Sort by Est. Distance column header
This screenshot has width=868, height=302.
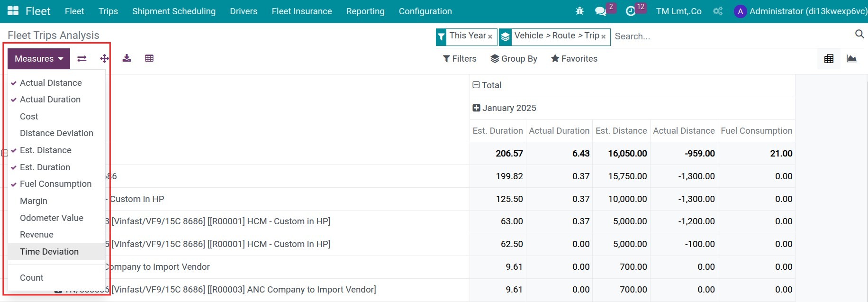[621, 131]
